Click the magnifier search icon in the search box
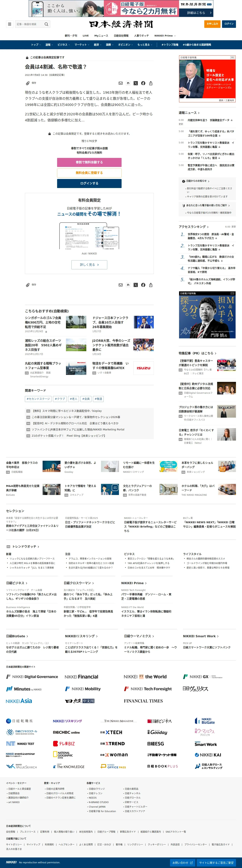Screen dimensions: 242x868 [47, 24]
